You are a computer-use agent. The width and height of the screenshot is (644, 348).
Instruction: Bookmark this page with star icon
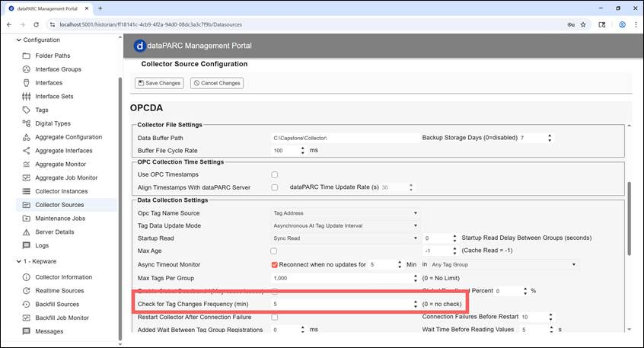point(583,24)
